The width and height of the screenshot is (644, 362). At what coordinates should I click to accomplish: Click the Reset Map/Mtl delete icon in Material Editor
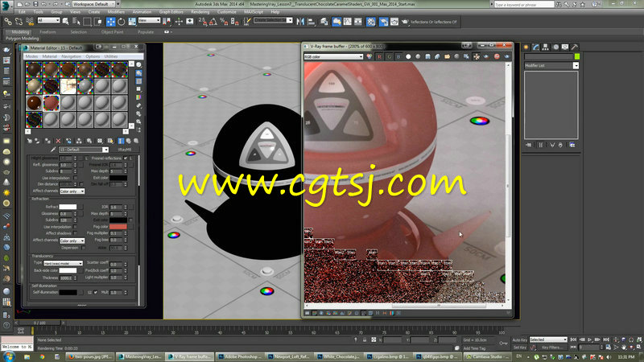pyautogui.click(x=58, y=141)
